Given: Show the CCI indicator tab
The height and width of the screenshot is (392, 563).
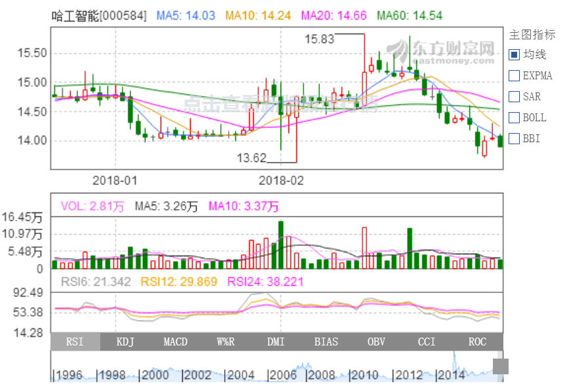Looking at the screenshot, I should [427, 342].
